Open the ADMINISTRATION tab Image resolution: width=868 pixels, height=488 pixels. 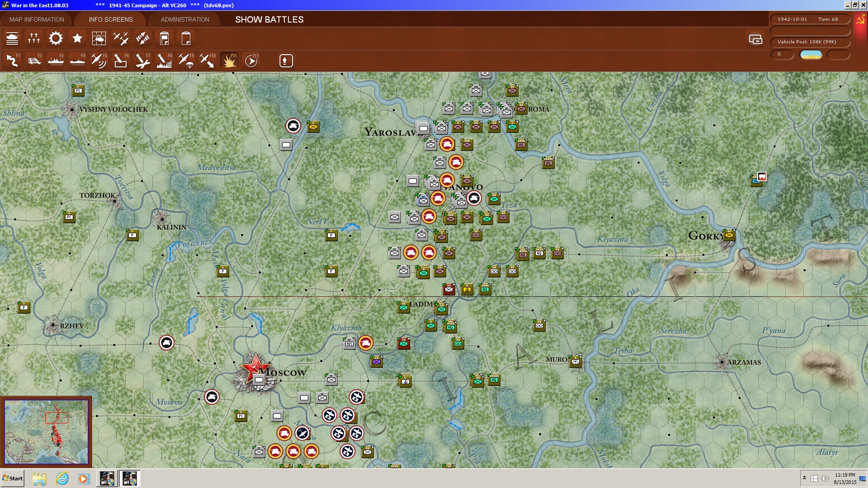185,19
